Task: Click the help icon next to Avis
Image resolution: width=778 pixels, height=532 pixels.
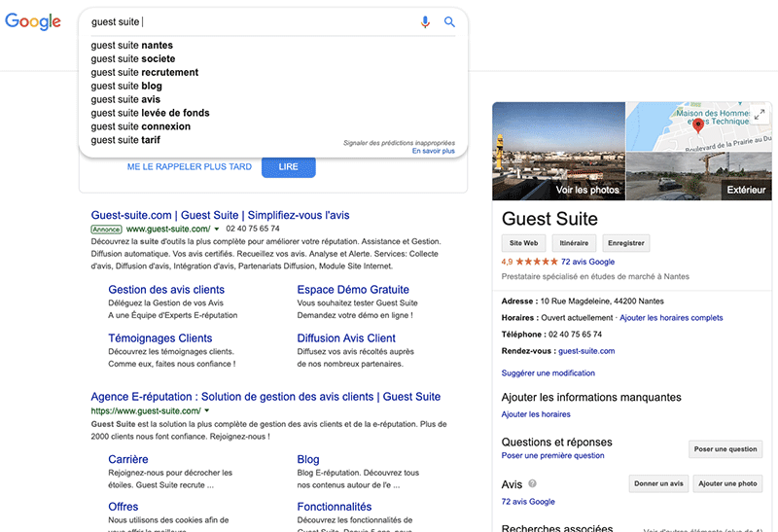Action: 532,483
